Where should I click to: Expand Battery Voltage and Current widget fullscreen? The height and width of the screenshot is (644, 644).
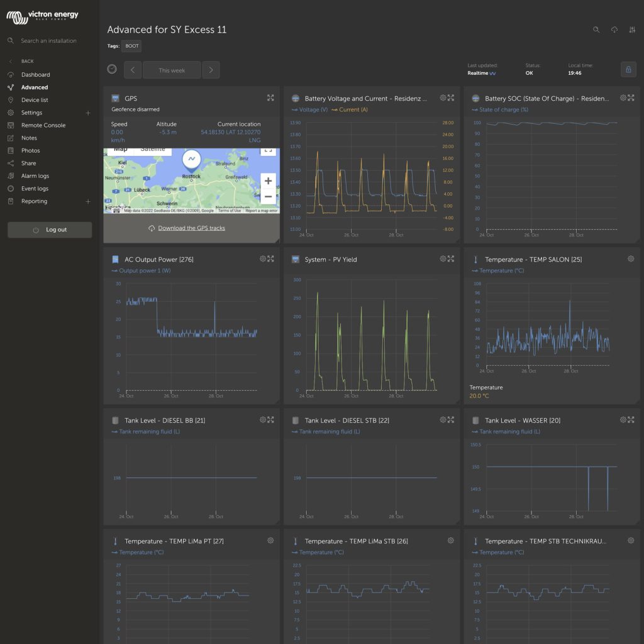coord(450,97)
